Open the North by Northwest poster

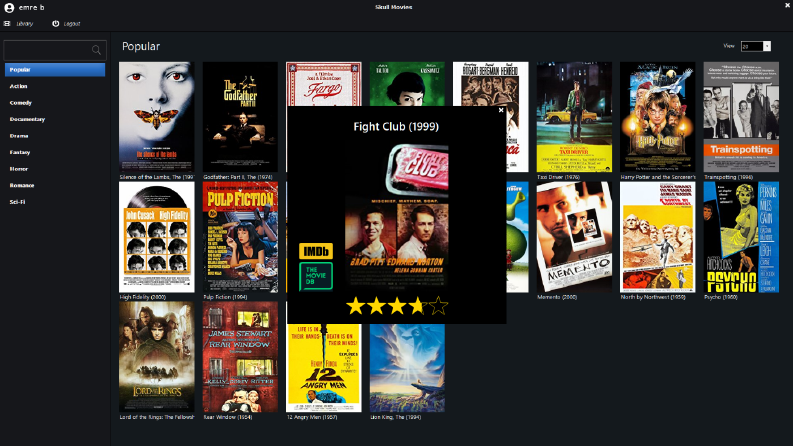pyautogui.click(x=657, y=237)
